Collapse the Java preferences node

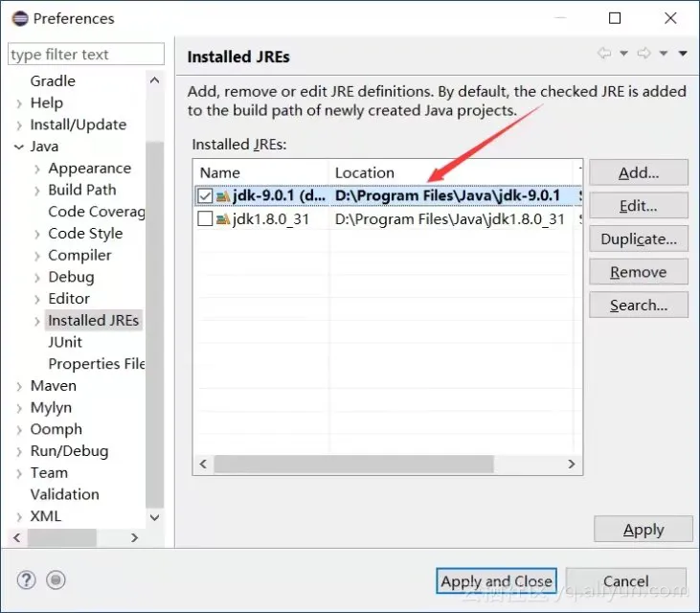pyautogui.click(x=19, y=147)
